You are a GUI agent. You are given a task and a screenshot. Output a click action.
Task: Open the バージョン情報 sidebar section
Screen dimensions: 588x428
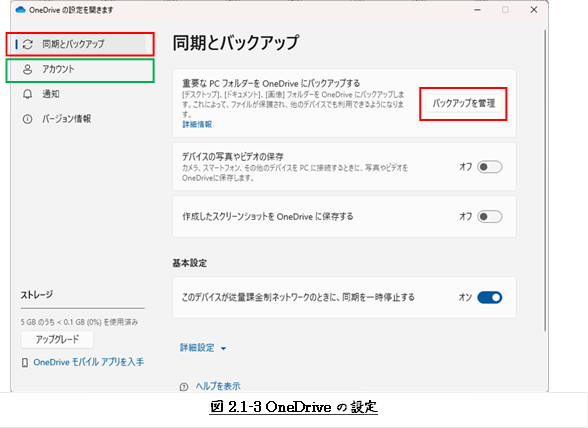click(80, 119)
